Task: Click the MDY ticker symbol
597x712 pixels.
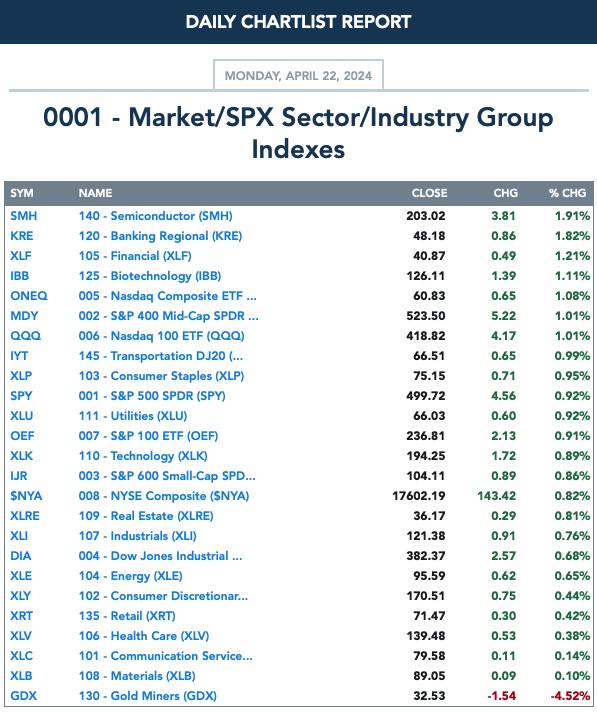Action: point(24,316)
